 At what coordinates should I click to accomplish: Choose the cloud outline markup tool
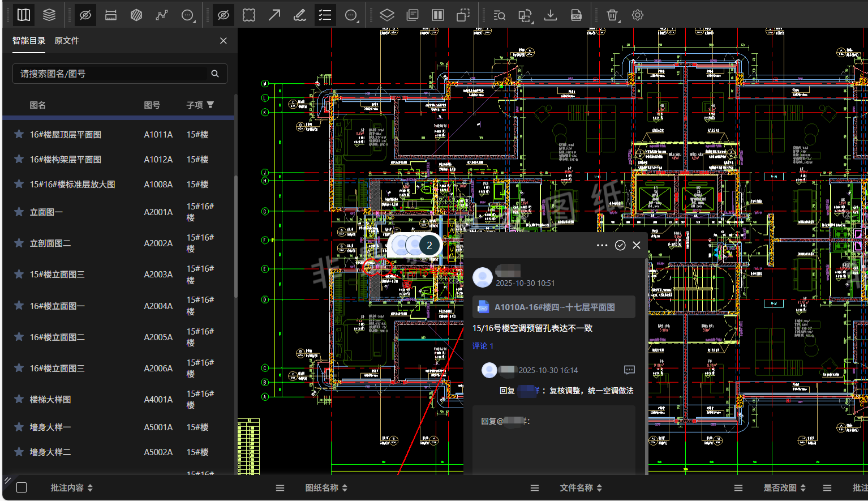coord(249,15)
